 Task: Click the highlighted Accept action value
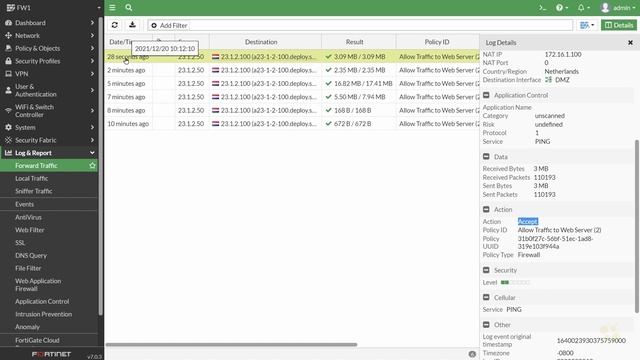point(528,221)
